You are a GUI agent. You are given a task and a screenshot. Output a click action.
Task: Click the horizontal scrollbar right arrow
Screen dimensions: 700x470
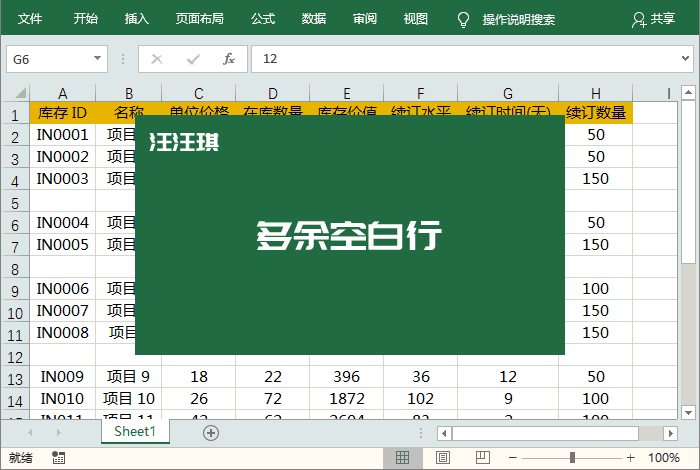[671, 433]
